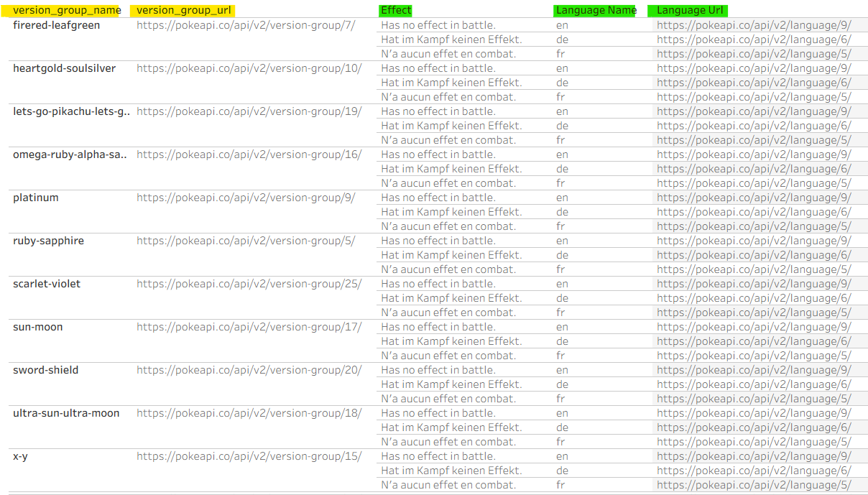
Task: Click 'Has no effect in battle.' in ultra-sun-ultra-moon row
Action: (438, 413)
